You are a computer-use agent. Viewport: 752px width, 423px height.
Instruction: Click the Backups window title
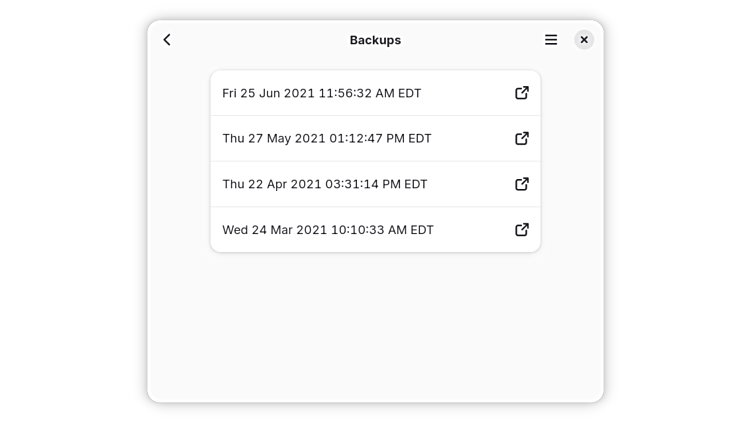375,40
